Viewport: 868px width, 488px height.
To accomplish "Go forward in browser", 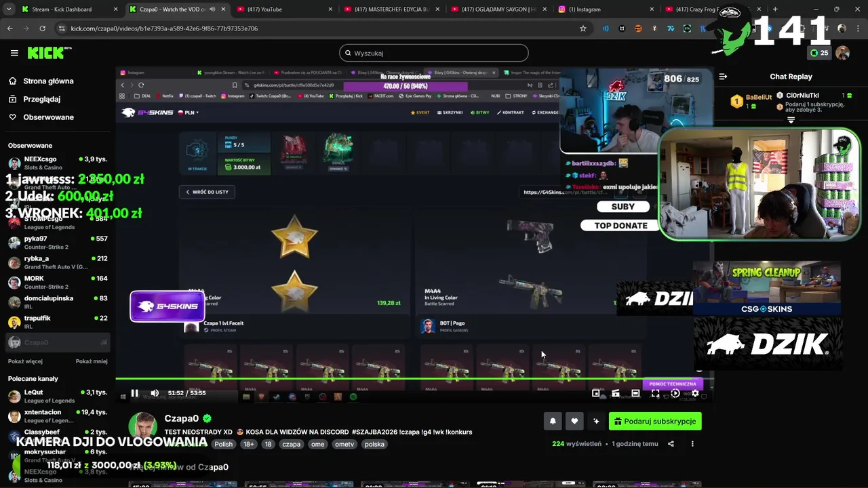I will click(26, 28).
